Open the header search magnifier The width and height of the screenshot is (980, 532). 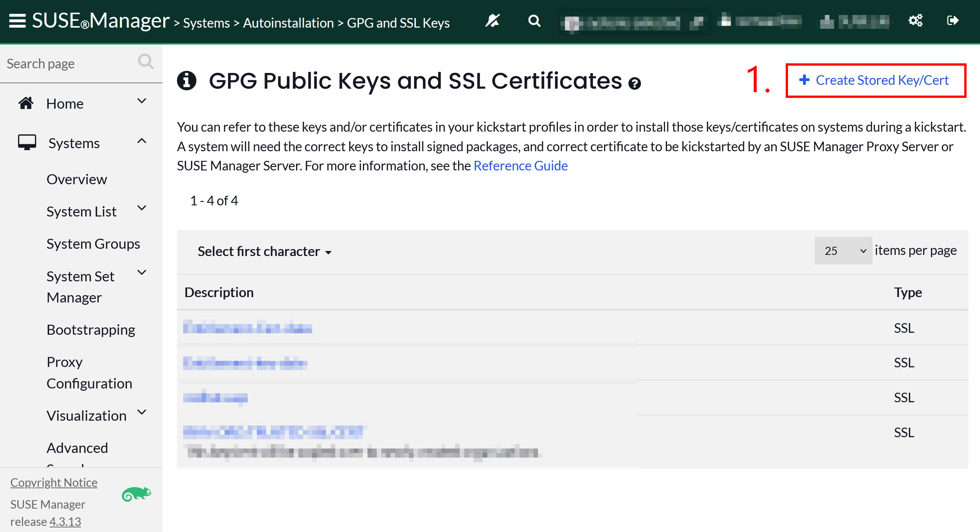click(x=534, y=21)
